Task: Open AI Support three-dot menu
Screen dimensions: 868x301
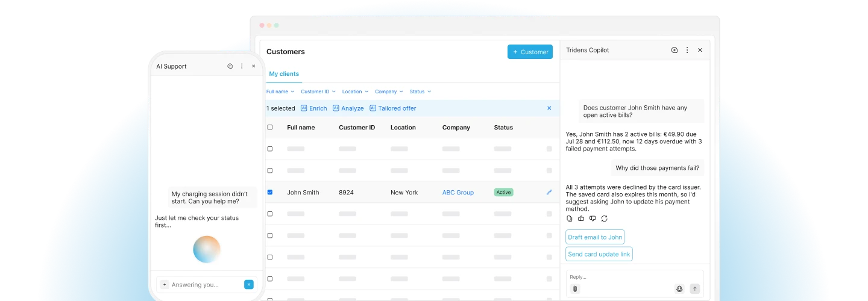Action: [x=242, y=66]
